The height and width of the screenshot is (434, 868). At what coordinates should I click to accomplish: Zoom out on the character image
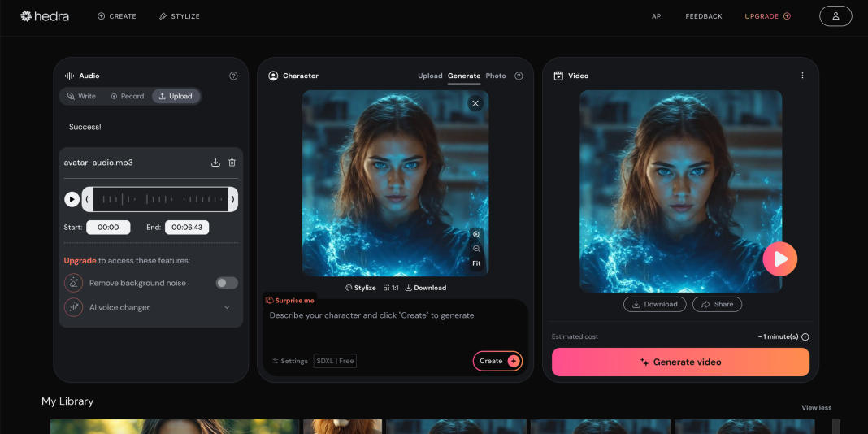point(476,250)
